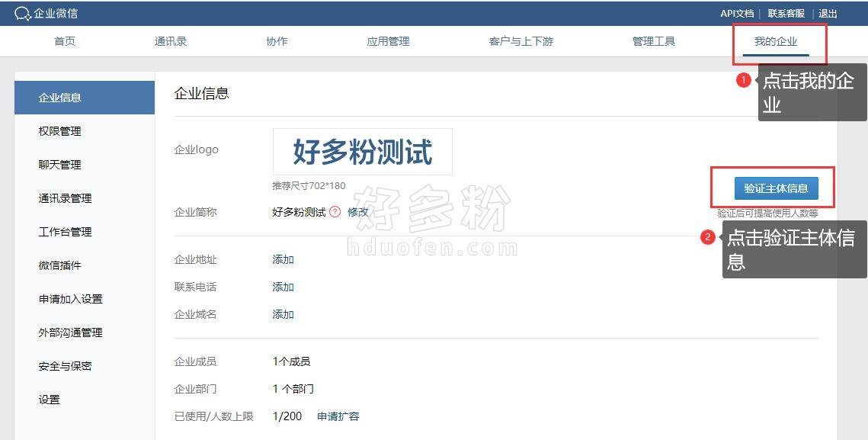Click the 好多粉测试 short name text
Viewport: 868px width, 440px height.
click(299, 212)
